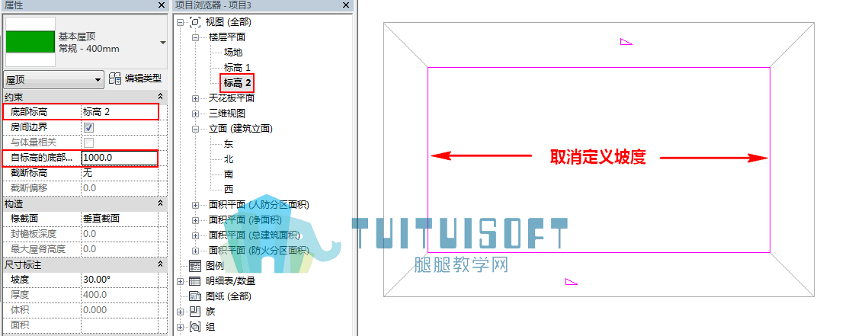Expand 面积平面 (总建筑面积) node

pyautogui.click(x=195, y=235)
